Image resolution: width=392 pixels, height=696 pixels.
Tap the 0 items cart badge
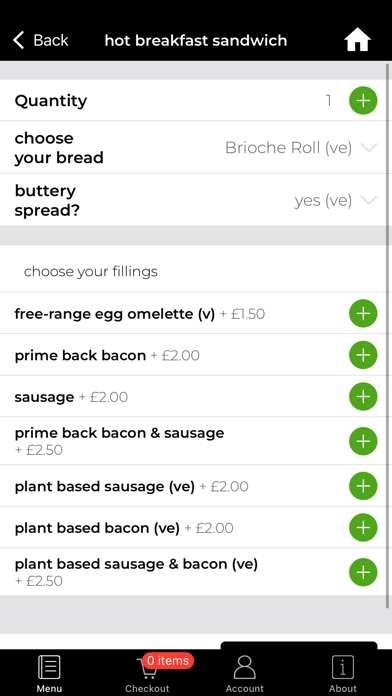(168, 660)
